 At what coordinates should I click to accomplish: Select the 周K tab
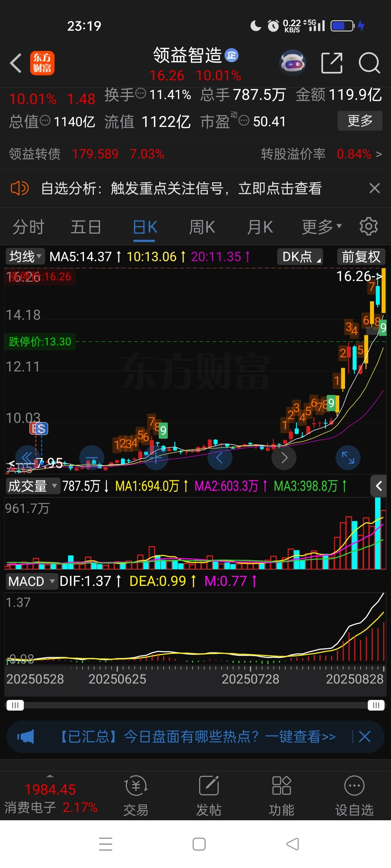point(202,227)
